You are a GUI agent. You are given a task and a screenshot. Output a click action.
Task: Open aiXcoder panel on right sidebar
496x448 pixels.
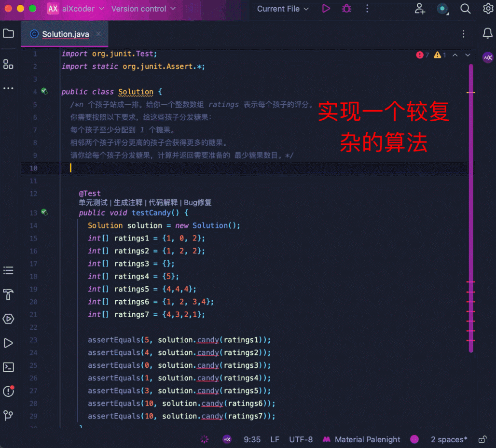pyautogui.click(x=487, y=57)
